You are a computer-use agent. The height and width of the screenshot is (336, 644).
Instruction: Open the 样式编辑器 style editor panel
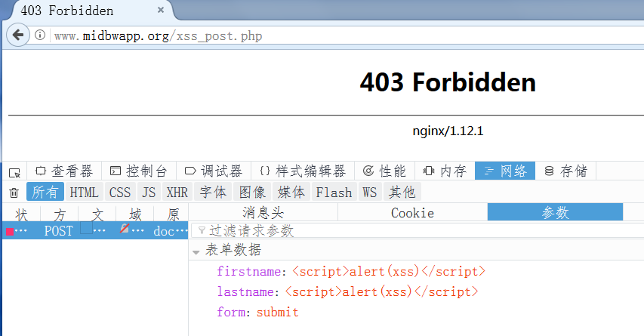[x=303, y=171]
